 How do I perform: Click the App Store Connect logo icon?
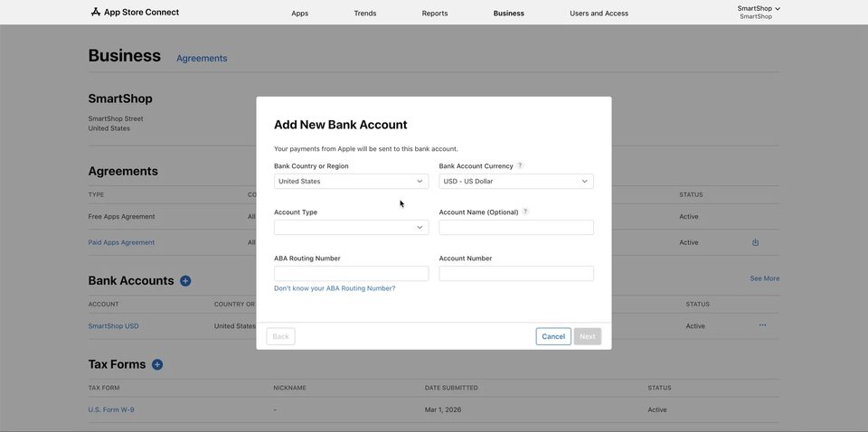point(96,12)
